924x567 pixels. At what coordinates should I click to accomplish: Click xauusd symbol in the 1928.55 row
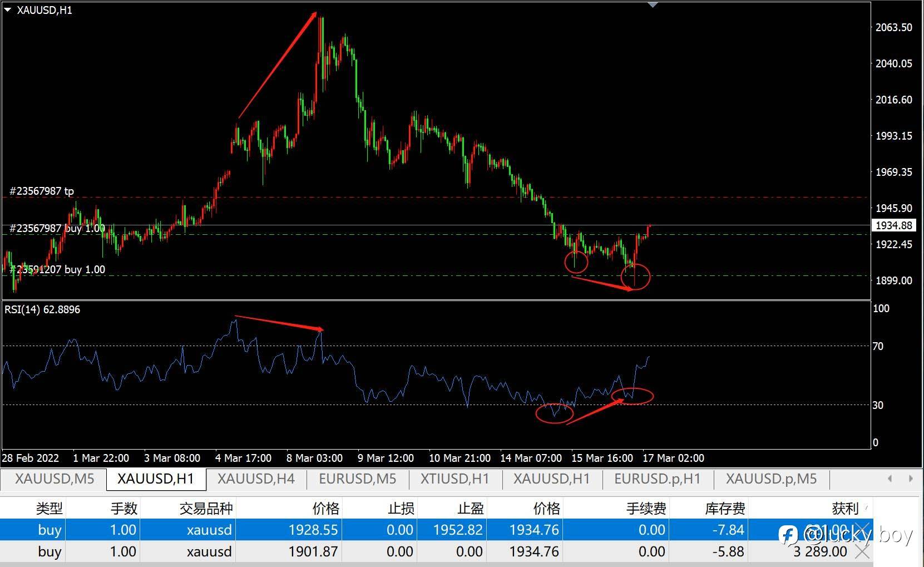click(x=209, y=530)
